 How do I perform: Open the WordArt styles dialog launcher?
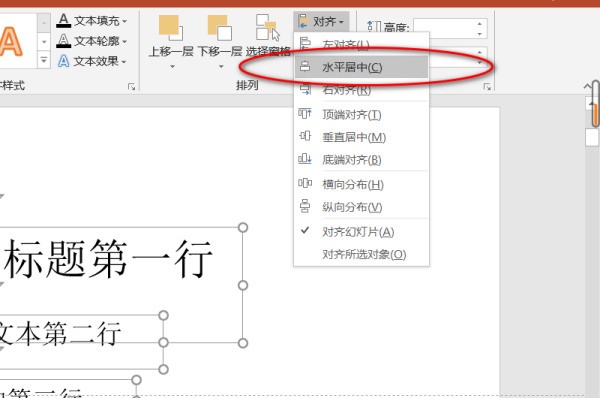132,87
